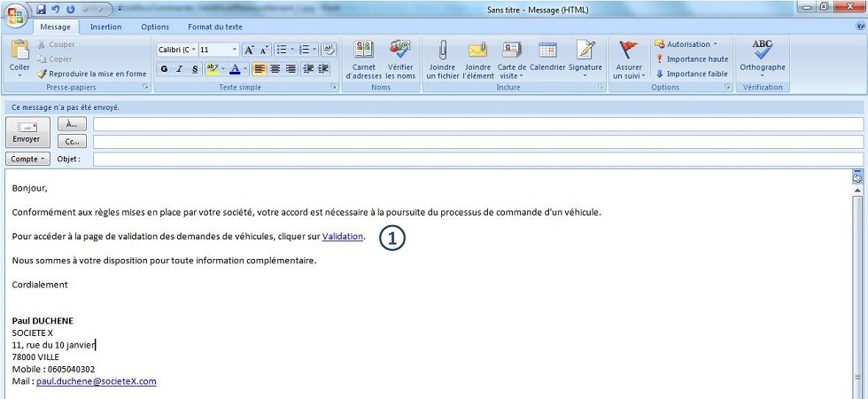The height and width of the screenshot is (399, 868).
Task: Toggle bold (G) formatting
Action: pos(164,69)
